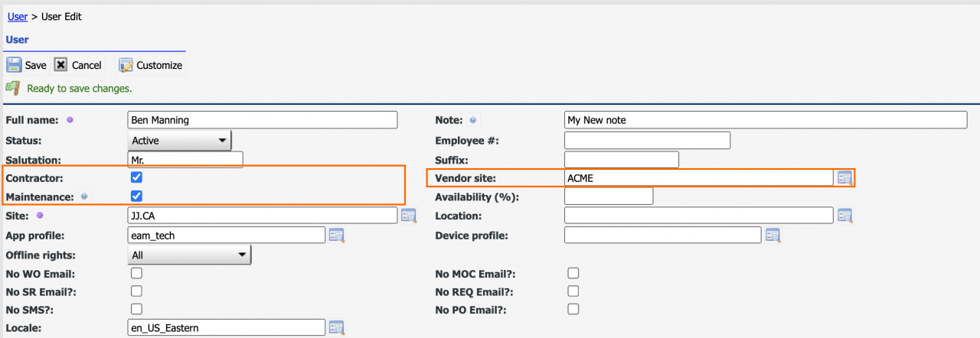The height and width of the screenshot is (338, 980).
Task: Open the Customize option
Action: tap(151, 65)
